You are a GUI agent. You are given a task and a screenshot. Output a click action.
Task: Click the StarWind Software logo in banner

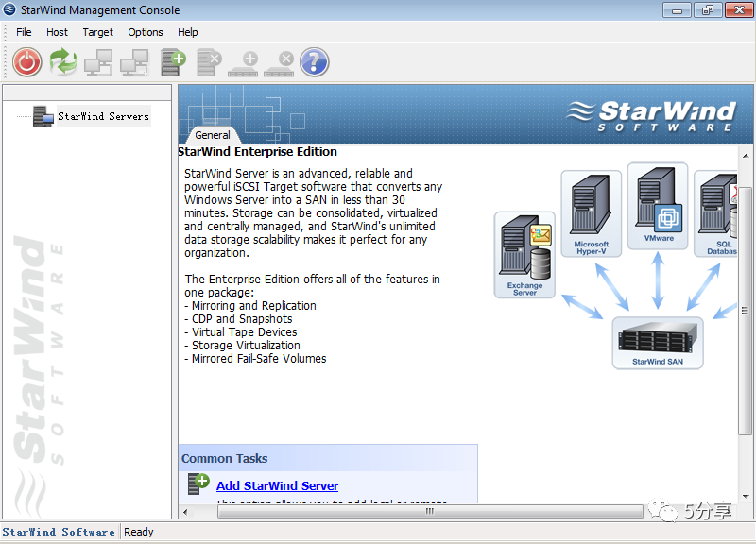(651, 115)
